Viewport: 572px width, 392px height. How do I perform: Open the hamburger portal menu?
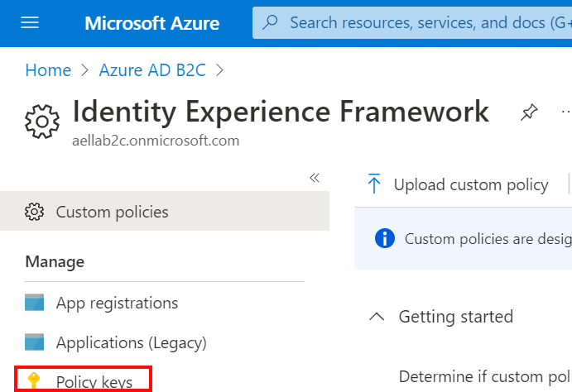[x=30, y=22]
